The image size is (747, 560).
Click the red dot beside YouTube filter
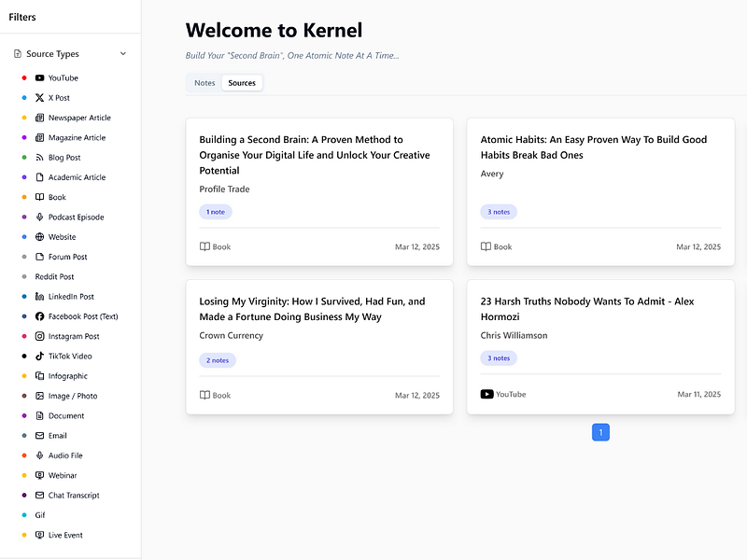point(24,77)
